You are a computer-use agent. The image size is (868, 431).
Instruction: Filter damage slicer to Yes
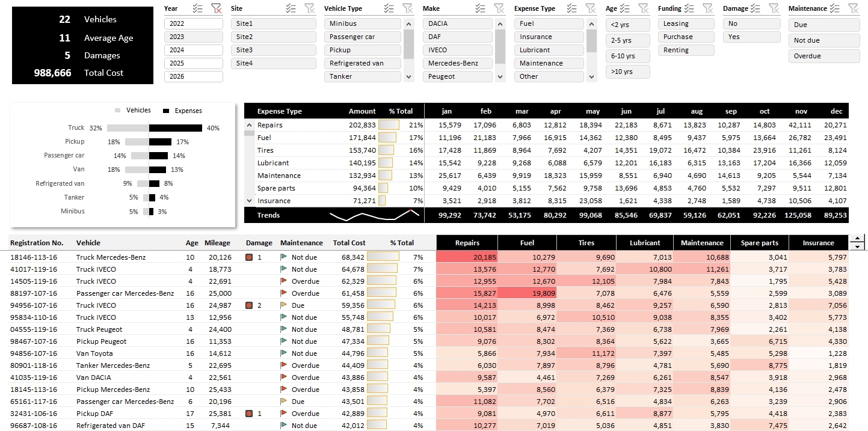coord(751,37)
